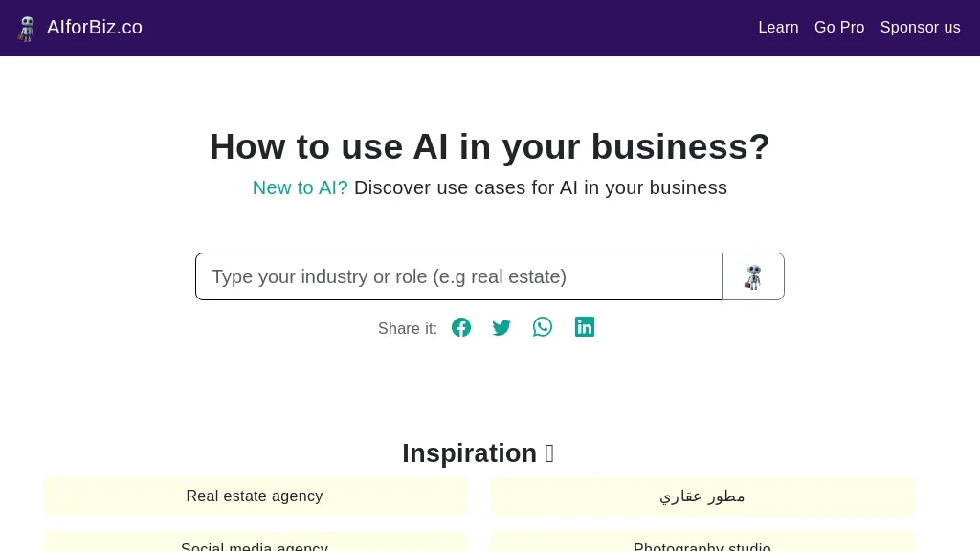Follow the "New to AI?" link
Viewport: 980px width, 551px height.
coord(300,187)
